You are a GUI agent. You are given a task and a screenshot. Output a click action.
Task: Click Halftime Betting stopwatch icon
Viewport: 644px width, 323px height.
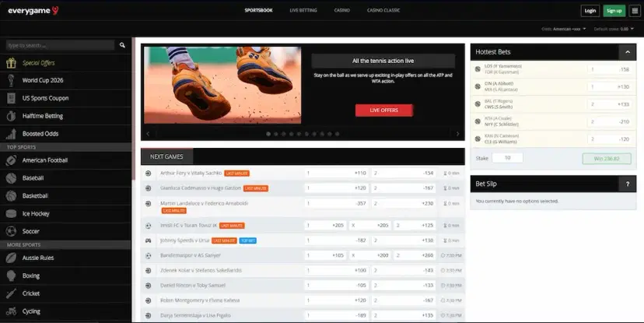(11, 116)
